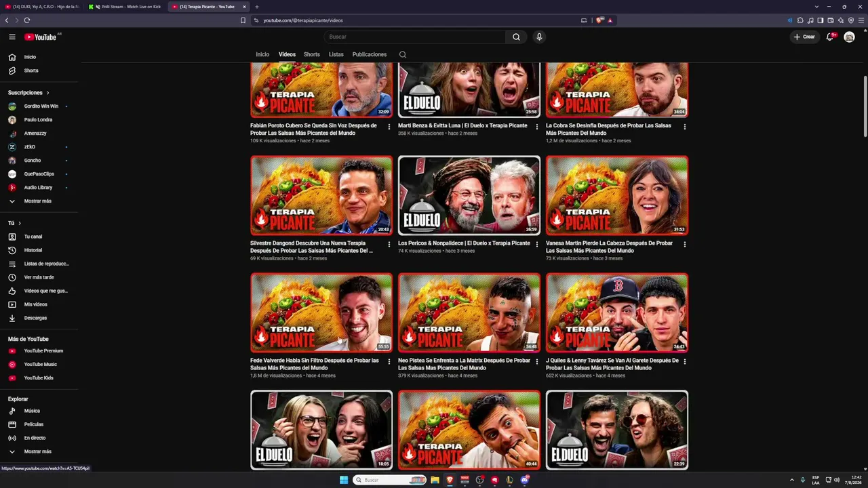868x488 pixels.
Task: Open YouTube Music link
Action: [39, 365]
